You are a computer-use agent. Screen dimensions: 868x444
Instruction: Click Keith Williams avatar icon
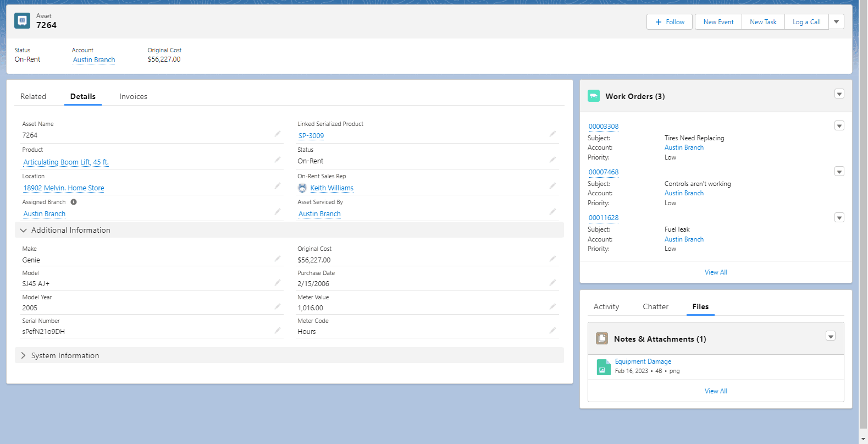pyautogui.click(x=302, y=188)
